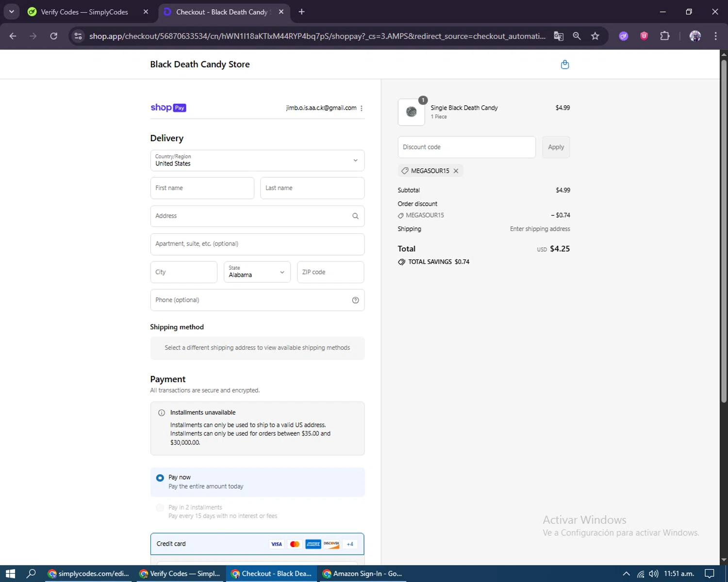
Task: Go back to the previous page
Action: click(x=13, y=36)
